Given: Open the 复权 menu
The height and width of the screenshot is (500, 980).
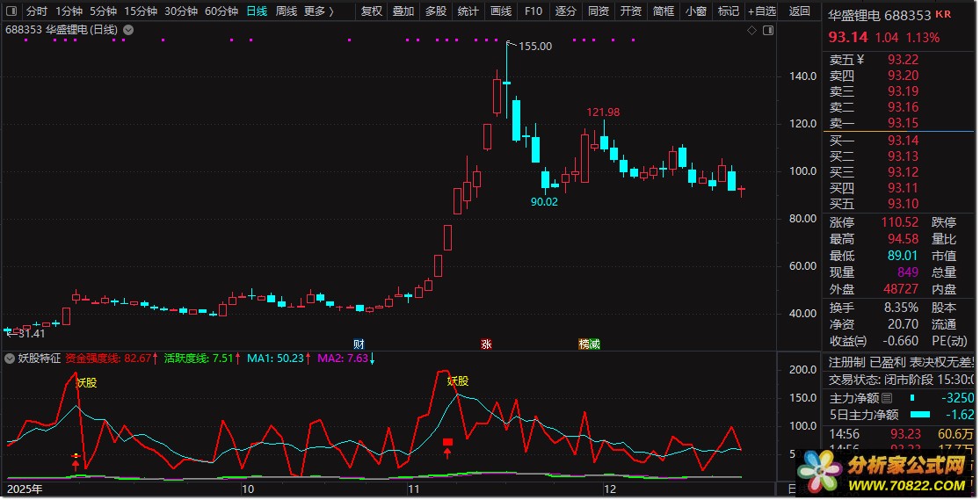Looking at the screenshot, I should (x=372, y=11).
